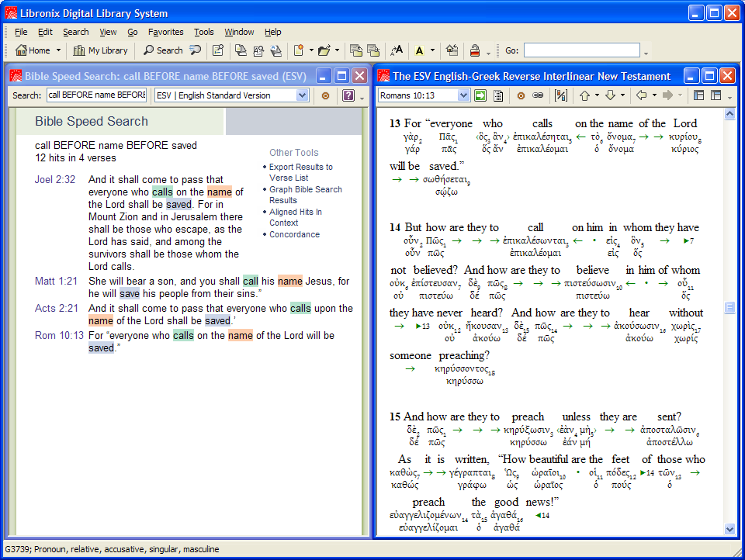Click the Concordance link under Other Tools
This screenshot has width=745, height=560.
294,234
